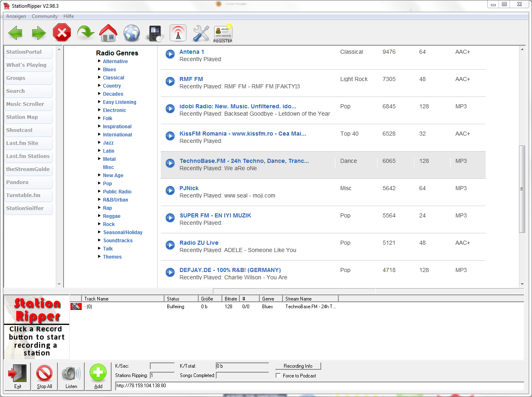Open settings with wrench and screwdriver icon

click(201, 33)
